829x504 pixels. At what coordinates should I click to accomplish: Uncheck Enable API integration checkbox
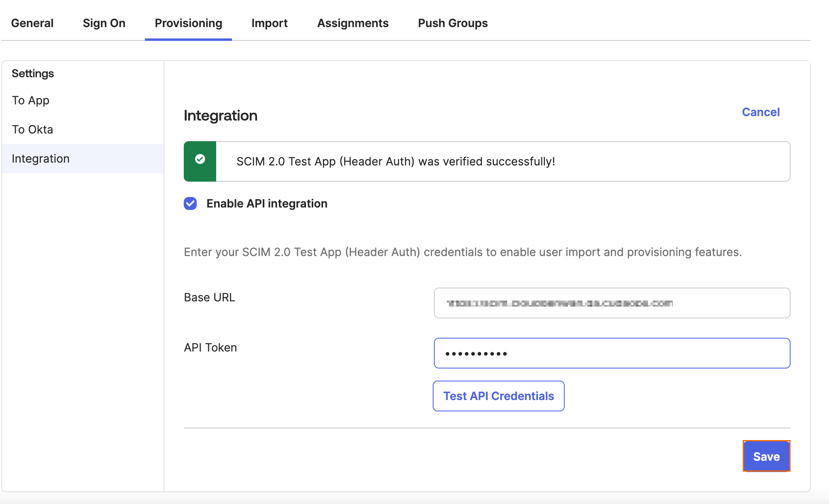(x=190, y=203)
